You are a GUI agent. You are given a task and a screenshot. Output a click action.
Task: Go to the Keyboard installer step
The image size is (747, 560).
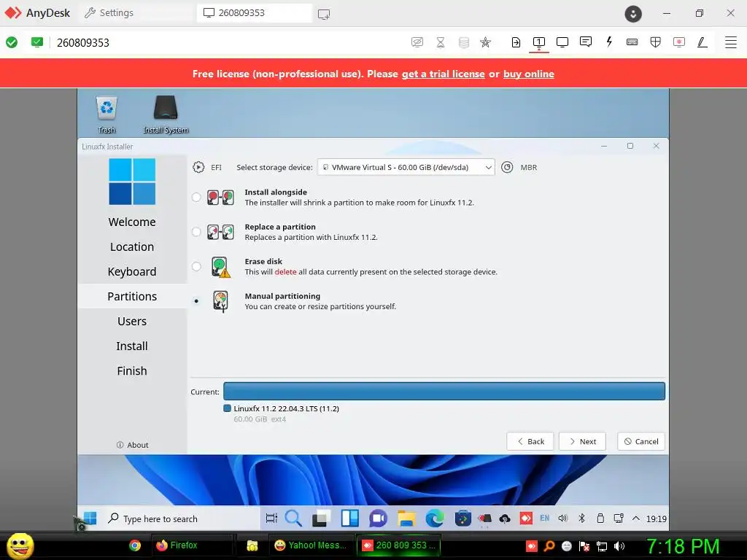click(132, 271)
